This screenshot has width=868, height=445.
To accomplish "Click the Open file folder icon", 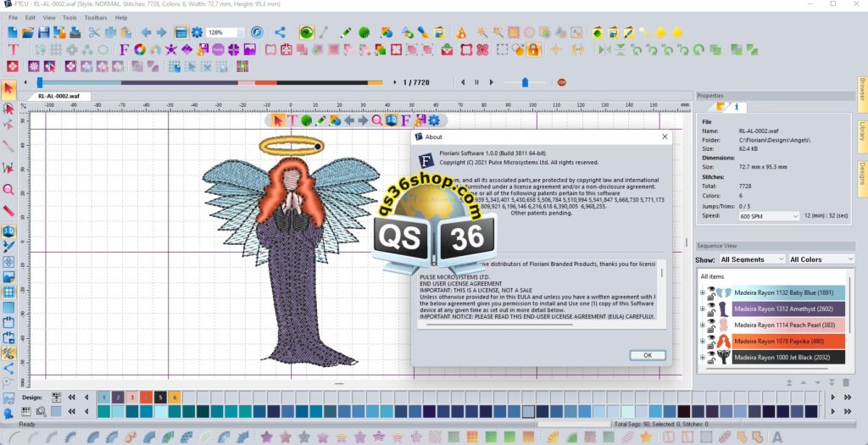I will [x=28, y=32].
